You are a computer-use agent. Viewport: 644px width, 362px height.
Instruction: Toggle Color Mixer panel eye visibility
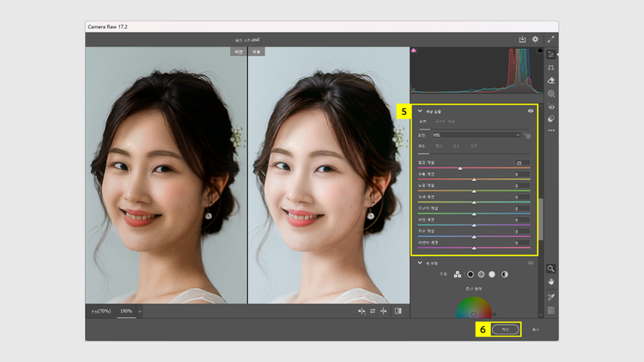530,111
